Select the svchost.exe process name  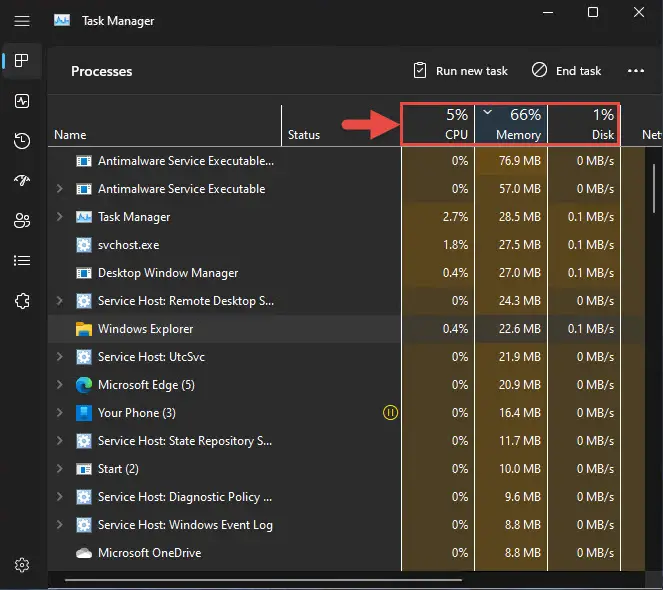pyautogui.click(x=129, y=245)
